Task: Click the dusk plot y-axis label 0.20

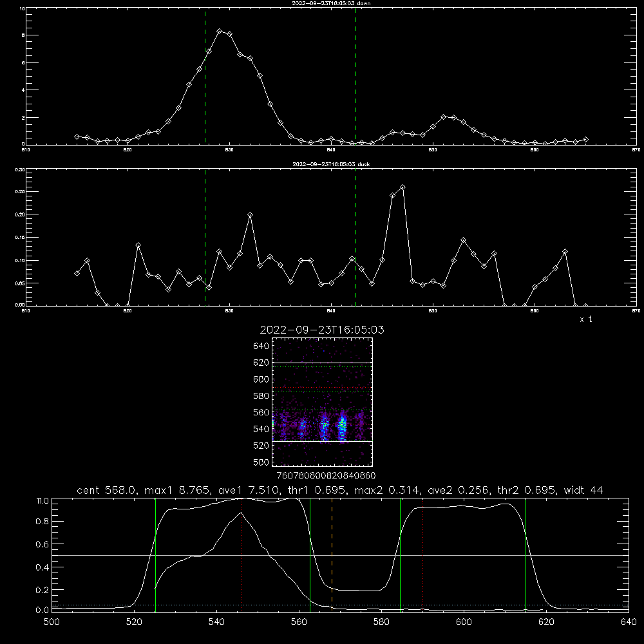Action: pos(20,214)
